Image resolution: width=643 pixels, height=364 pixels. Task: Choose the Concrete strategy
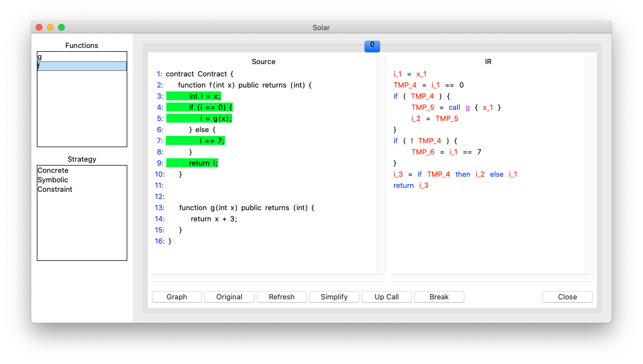click(x=53, y=171)
